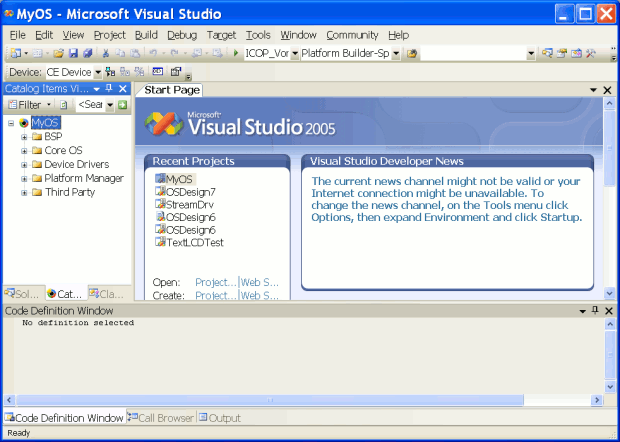Click the Redo arrow icon
The height and width of the screenshot is (442, 620).
tap(174, 53)
